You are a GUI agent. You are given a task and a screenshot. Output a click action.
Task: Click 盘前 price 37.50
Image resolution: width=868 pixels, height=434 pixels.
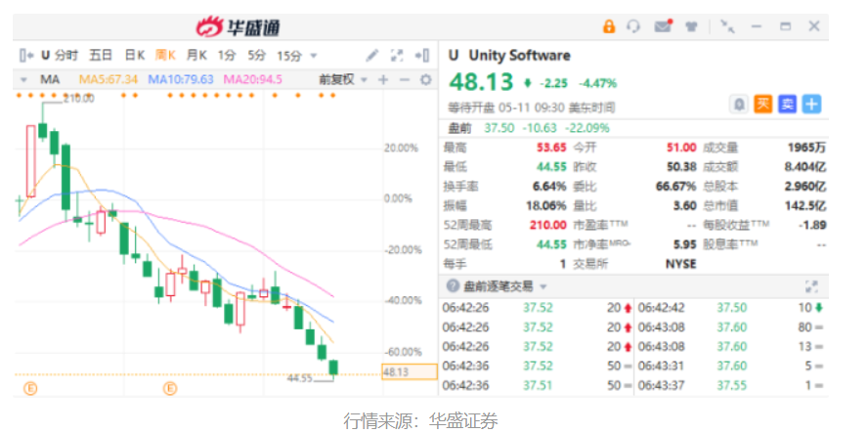click(499, 128)
